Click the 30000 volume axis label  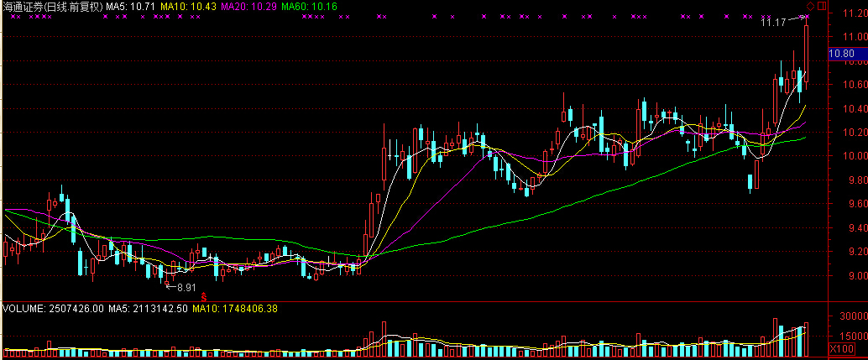[x=853, y=317]
